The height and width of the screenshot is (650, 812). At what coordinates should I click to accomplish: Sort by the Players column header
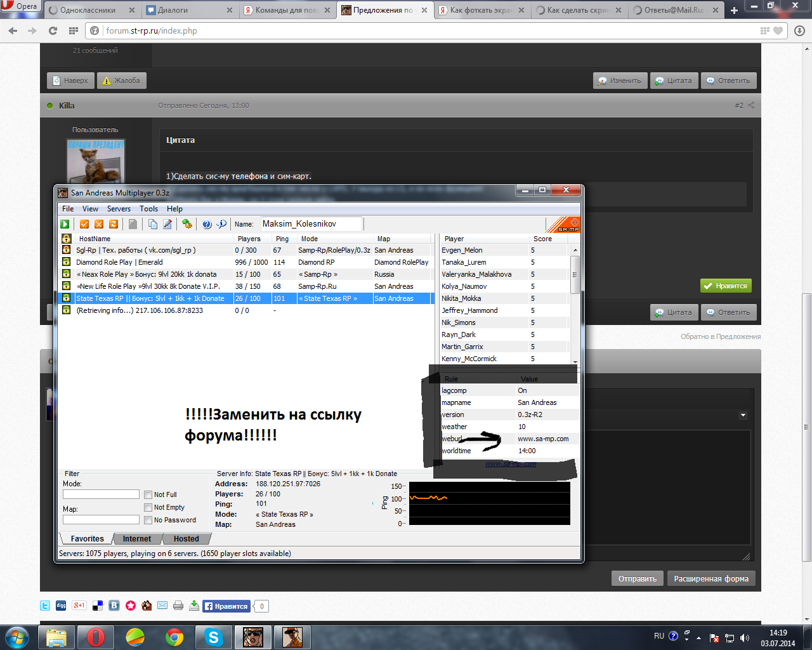point(252,239)
